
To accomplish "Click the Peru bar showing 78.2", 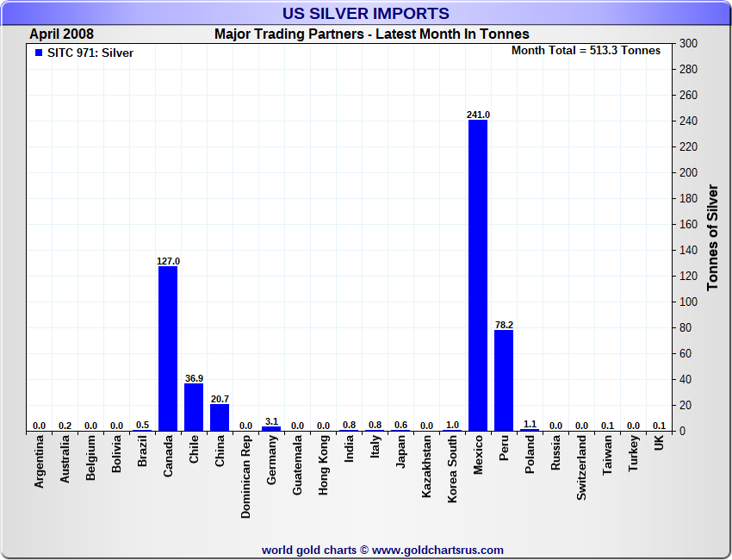I will (504, 380).
